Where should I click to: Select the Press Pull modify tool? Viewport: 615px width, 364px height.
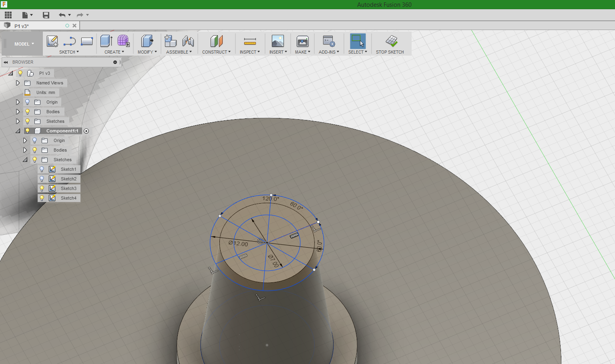[147, 41]
